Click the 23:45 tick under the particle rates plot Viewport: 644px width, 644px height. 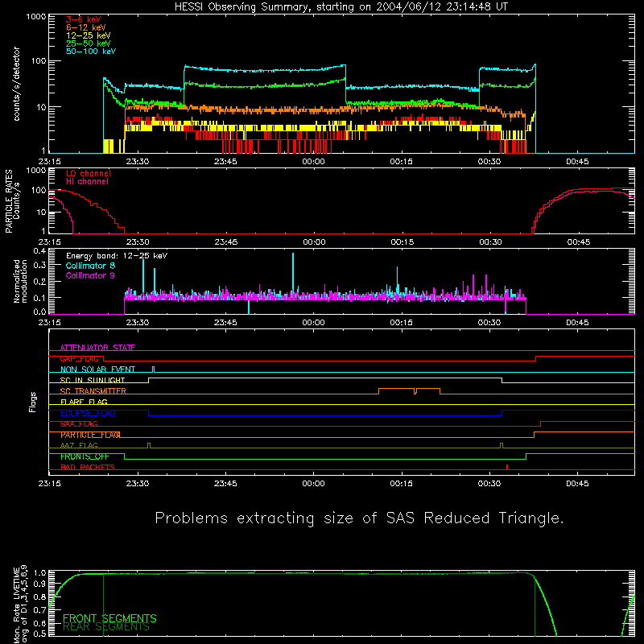click(226, 242)
